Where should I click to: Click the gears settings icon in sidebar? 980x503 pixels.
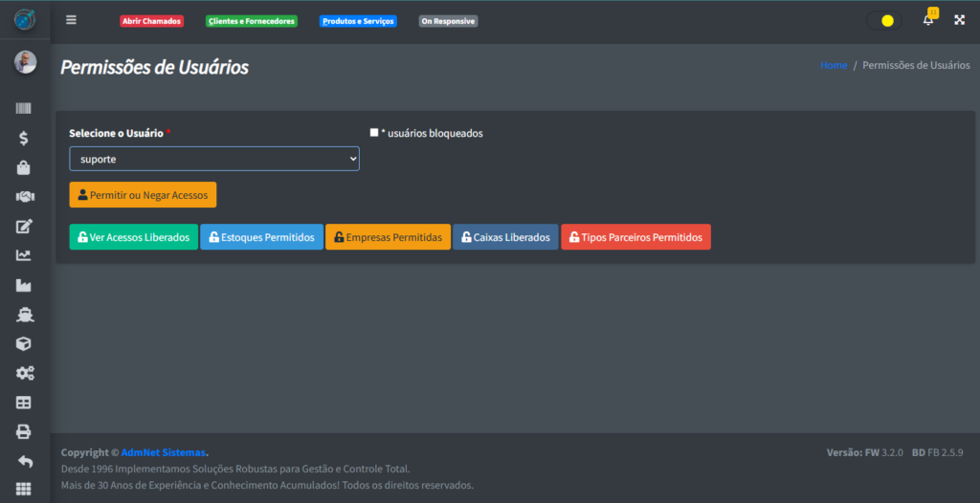[24, 373]
